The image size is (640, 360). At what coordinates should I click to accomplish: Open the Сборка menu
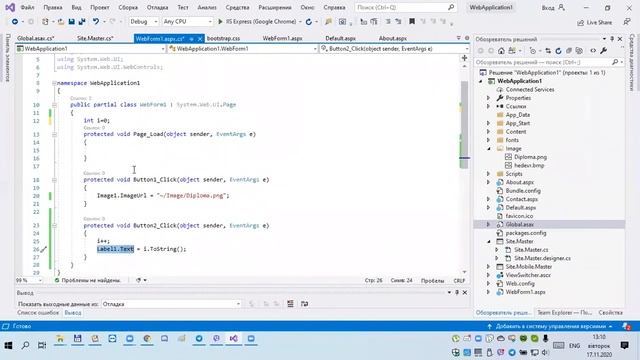coord(128,7)
